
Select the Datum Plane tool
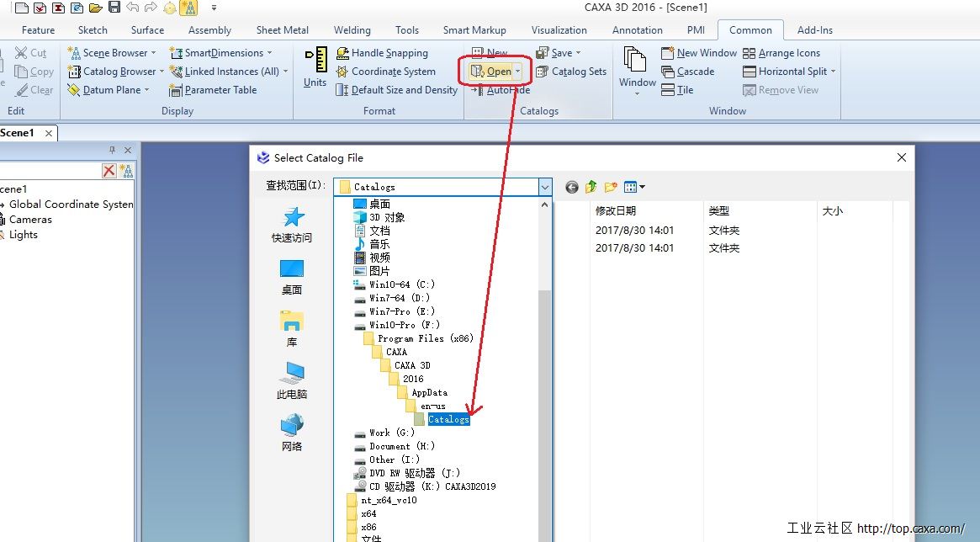[x=103, y=90]
